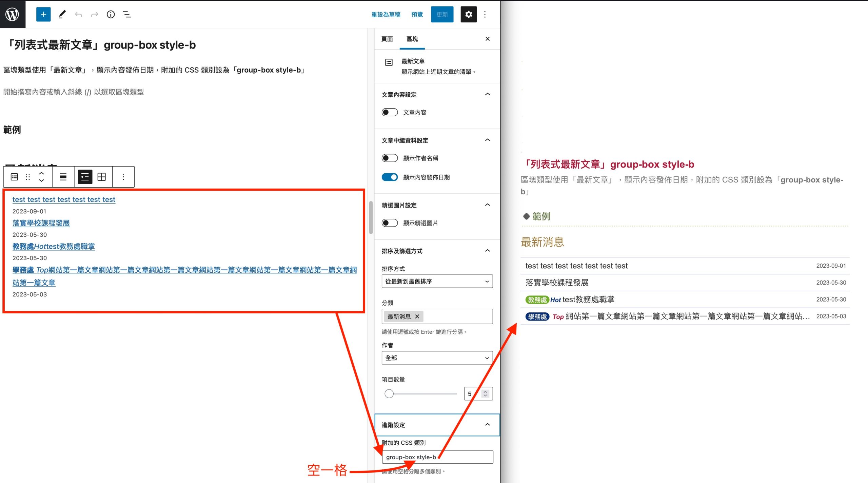Open the 學務處 Top網站第一篇文章 link in editor

(x=184, y=276)
